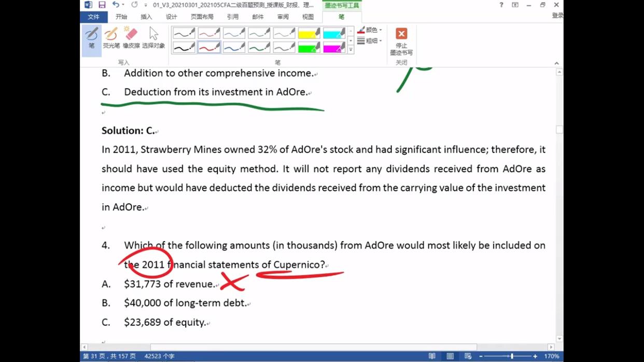Image resolution: width=644 pixels, height=362 pixels.
Task: Click ribbon display options icon
Action: (x=515, y=5)
